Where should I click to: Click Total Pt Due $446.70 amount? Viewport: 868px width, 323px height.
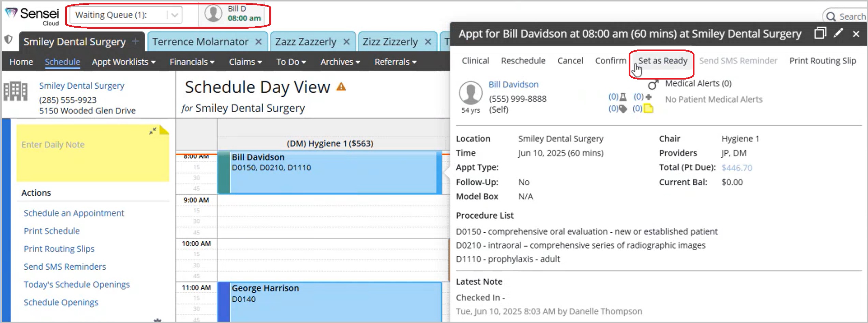(737, 168)
